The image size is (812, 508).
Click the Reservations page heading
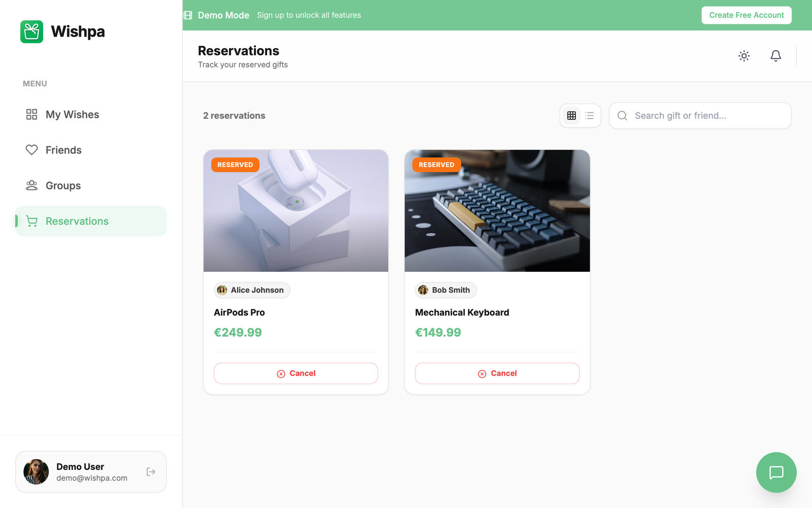pyautogui.click(x=239, y=51)
